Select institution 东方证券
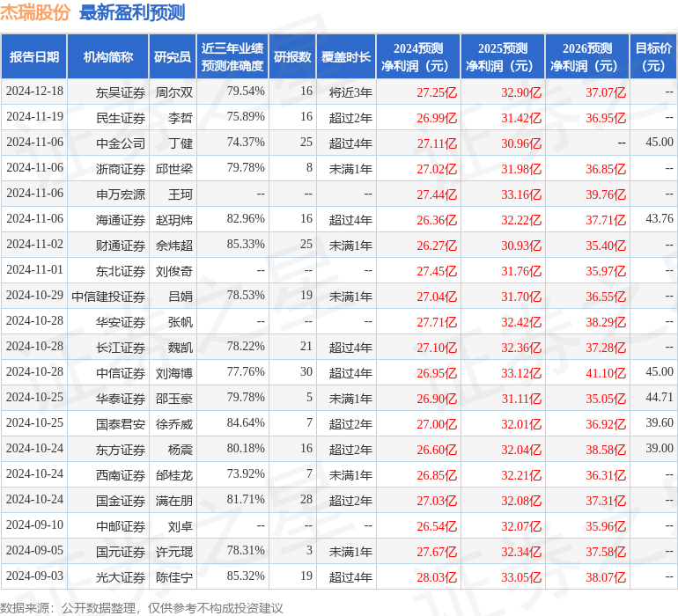678x616 pixels. [x=121, y=450]
